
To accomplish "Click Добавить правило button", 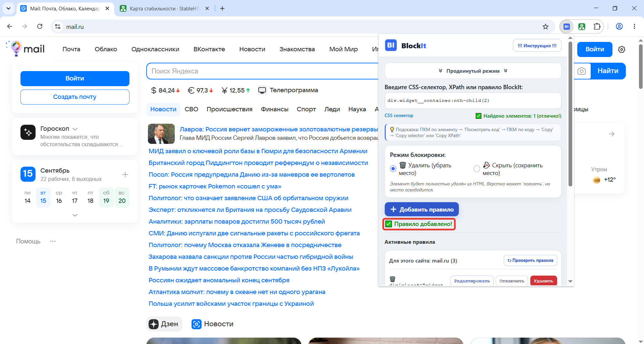I will coord(422,209).
